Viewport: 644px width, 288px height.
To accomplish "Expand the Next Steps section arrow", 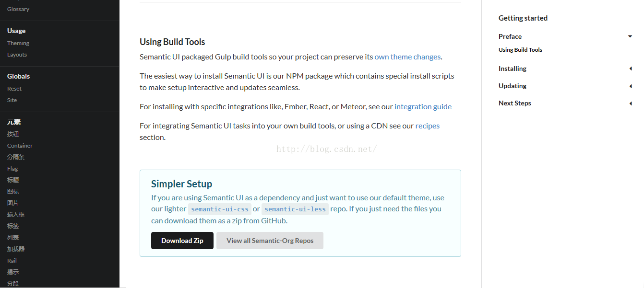I will pyautogui.click(x=631, y=103).
